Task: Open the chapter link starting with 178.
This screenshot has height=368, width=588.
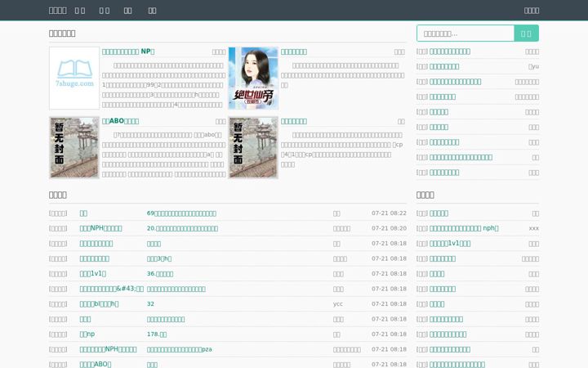Action: [x=157, y=334]
